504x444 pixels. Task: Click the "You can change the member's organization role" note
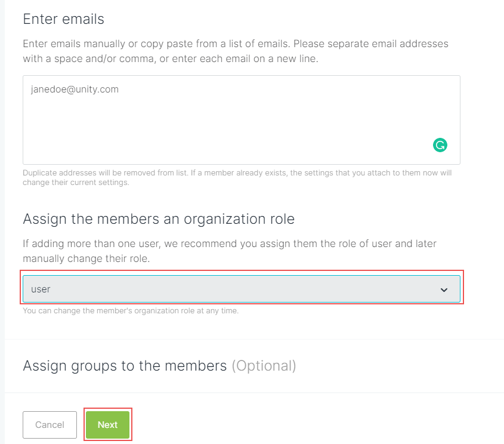(131, 311)
